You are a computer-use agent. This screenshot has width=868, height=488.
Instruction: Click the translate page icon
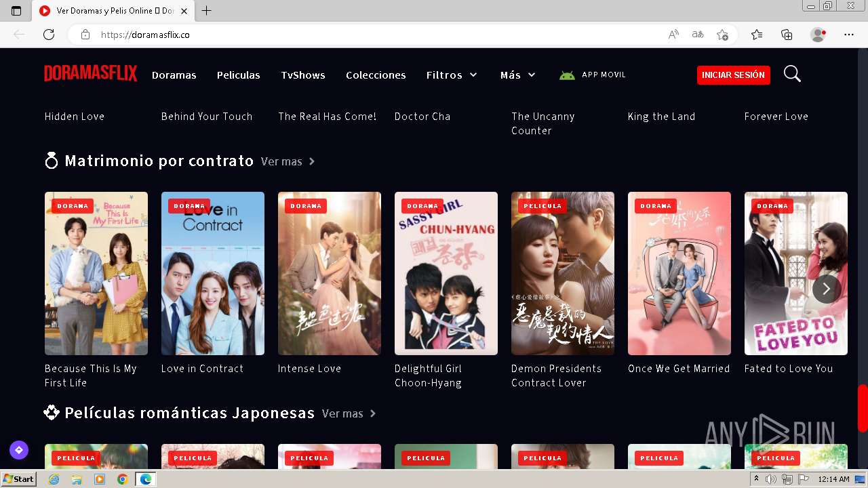pyautogui.click(x=698, y=35)
